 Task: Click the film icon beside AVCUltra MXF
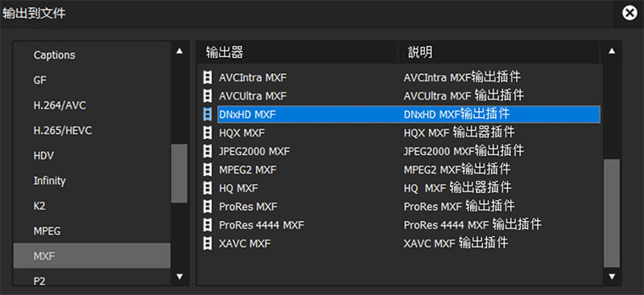tap(208, 96)
